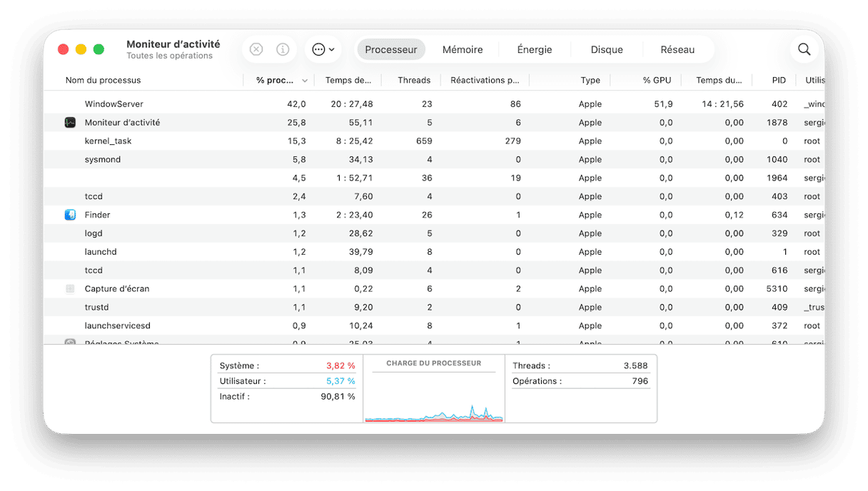Switch to the Mémoire tab
Image resolution: width=868 pixels, height=491 pixels.
[x=463, y=49]
